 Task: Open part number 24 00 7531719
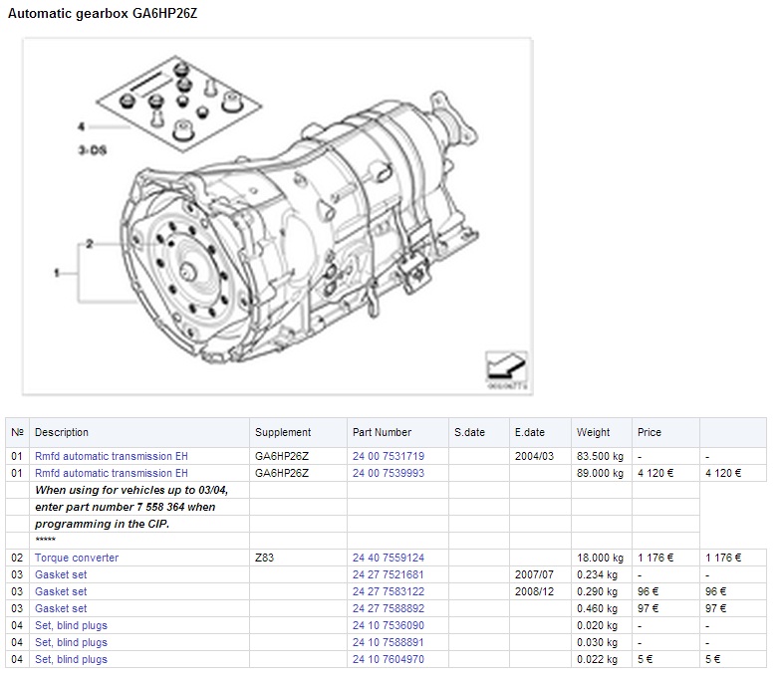(388, 456)
